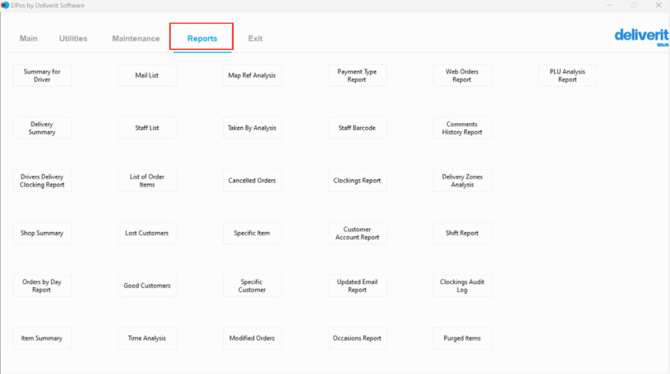Open Clockings Audit Log
This screenshot has width=670, height=374.
[x=462, y=286]
